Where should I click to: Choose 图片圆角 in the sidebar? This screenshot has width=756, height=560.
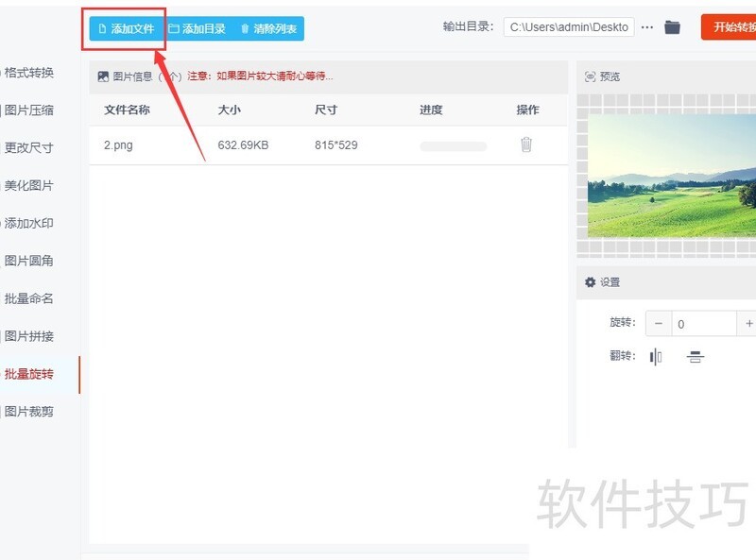click(29, 261)
